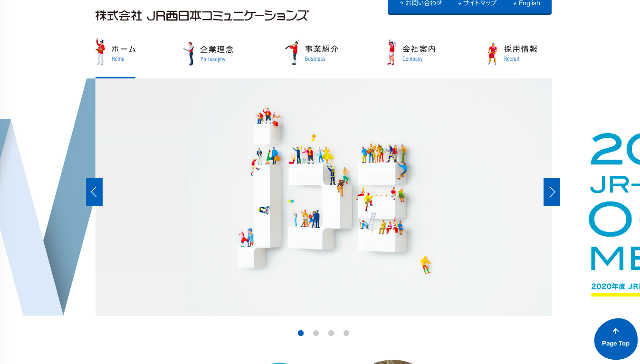Click the figurine icon beside 採用情報 Recruit
This screenshot has width=640, height=364.
pyautogui.click(x=492, y=54)
